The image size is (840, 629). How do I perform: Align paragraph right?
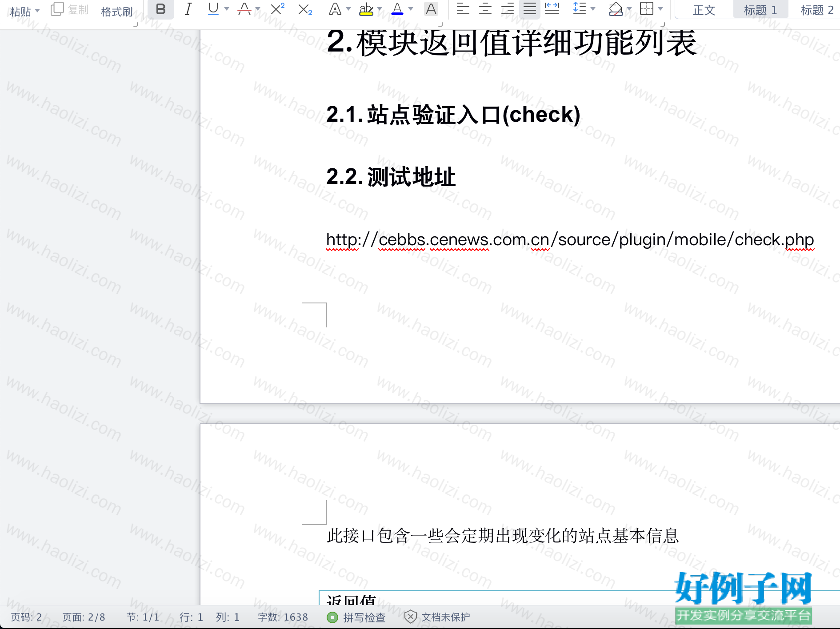pos(508,9)
